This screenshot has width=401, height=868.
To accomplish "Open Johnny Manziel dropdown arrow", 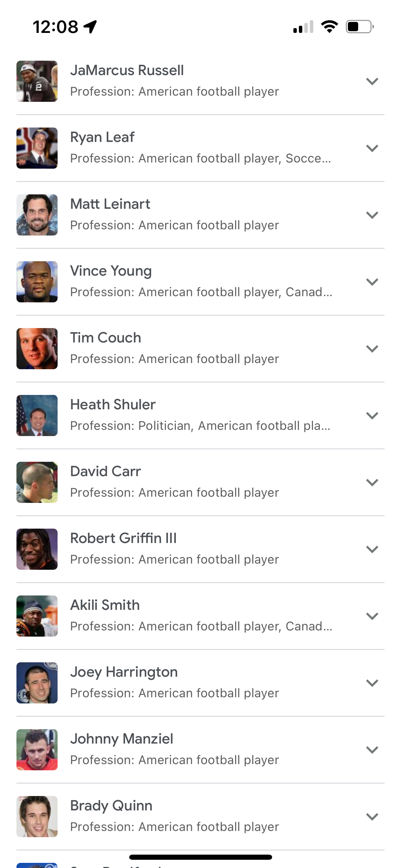I will pos(372,750).
